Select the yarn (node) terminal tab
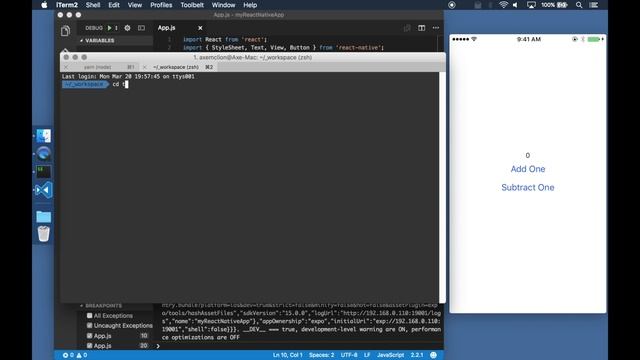 click(x=98, y=67)
